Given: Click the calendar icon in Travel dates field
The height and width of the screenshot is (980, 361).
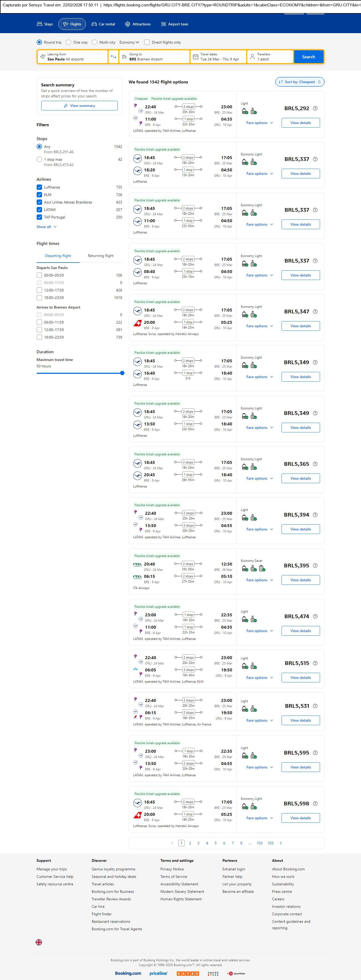Looking at the screenshot, I should click(x=195, y=57).
